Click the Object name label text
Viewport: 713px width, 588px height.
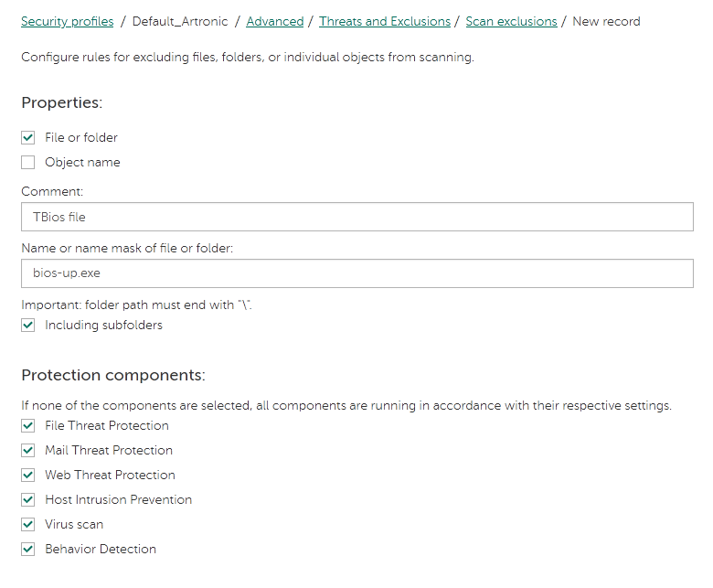coord(82,163)
